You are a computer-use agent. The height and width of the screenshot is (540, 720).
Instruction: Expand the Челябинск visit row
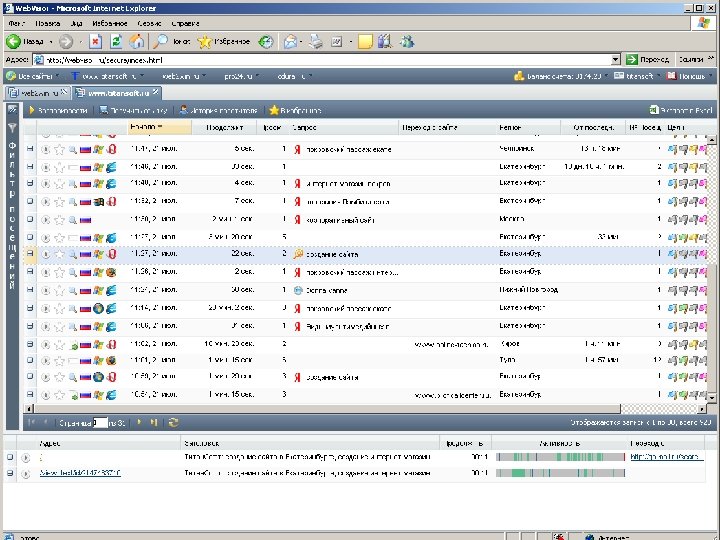(x=30, y=149)
